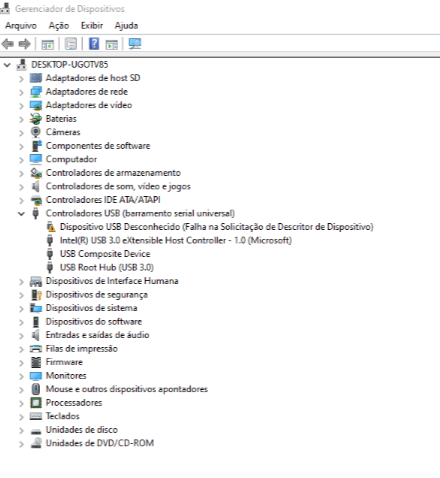
Task: Click the Mouse e outros dispositivos icon
Action: (36, 389)
